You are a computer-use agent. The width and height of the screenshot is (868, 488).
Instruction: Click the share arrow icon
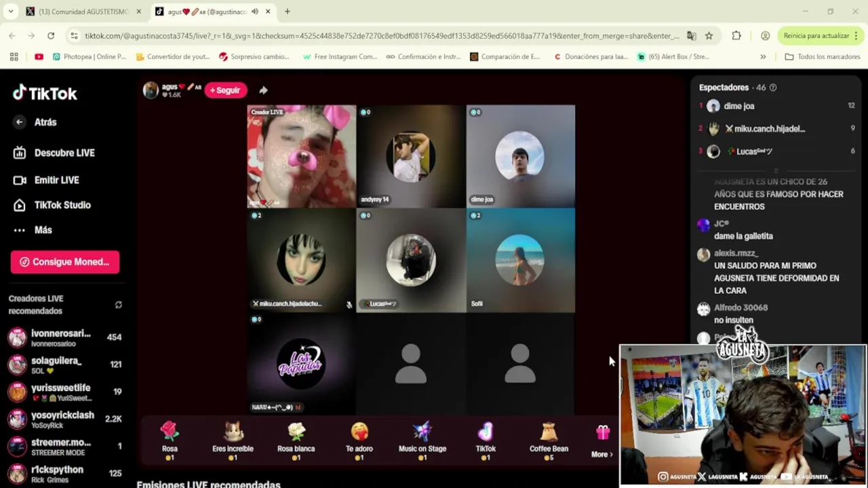coord(263,90)
